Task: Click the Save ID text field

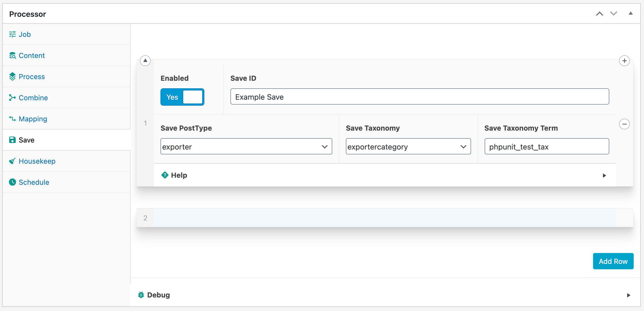Action: (420, 97)
